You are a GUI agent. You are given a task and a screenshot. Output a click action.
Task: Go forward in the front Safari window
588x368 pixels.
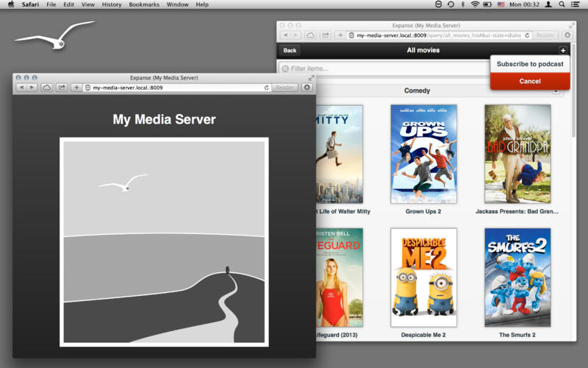click(32, 88)
